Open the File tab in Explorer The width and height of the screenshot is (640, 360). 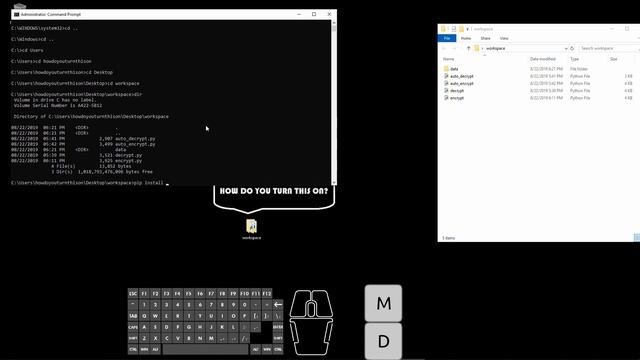(x=447, y=38)
